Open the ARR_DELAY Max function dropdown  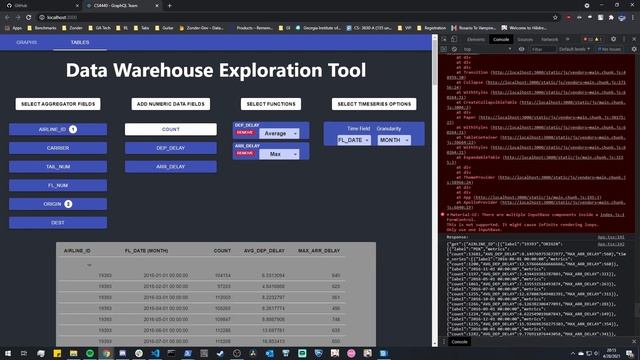tap(280, 154)
